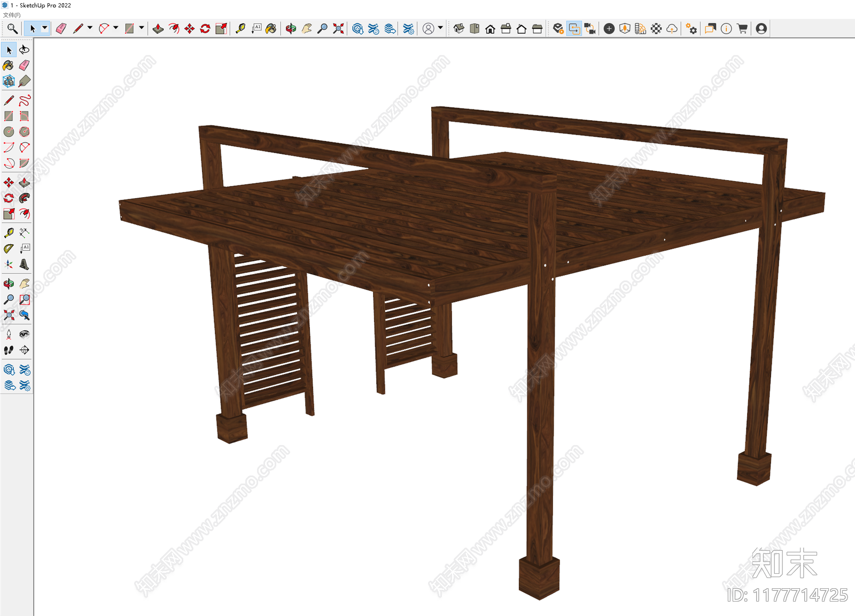855x616 pixels.
Task: Activate Zoom Window in the left toolbar
Action: pyautogui.click(x=25, y=299)
